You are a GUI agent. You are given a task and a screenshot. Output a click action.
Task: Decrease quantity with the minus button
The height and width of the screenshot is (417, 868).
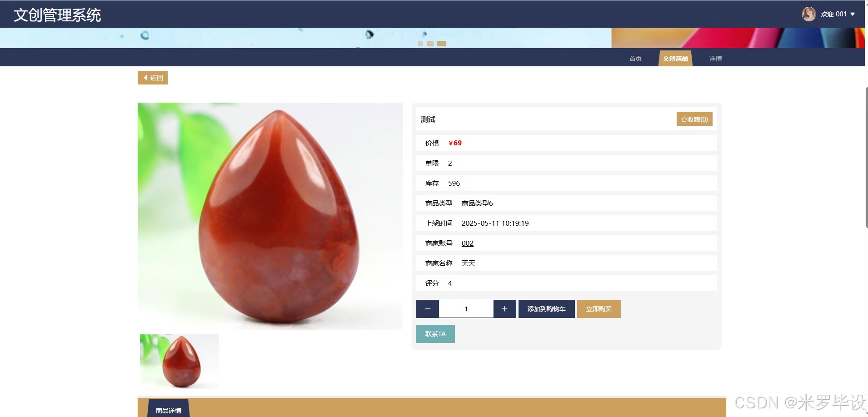coord(428,309)
